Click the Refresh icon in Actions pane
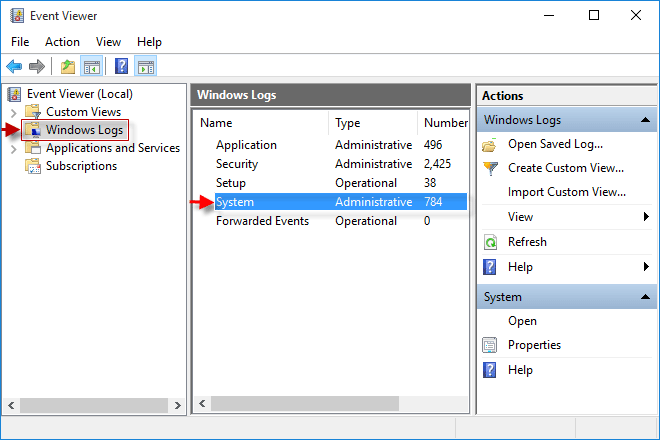 coord(490,242)
